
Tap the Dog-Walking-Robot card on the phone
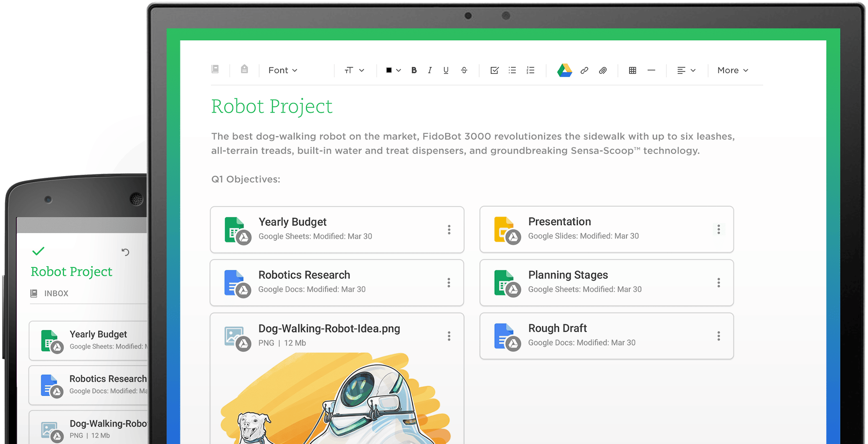tap(89, 428)
